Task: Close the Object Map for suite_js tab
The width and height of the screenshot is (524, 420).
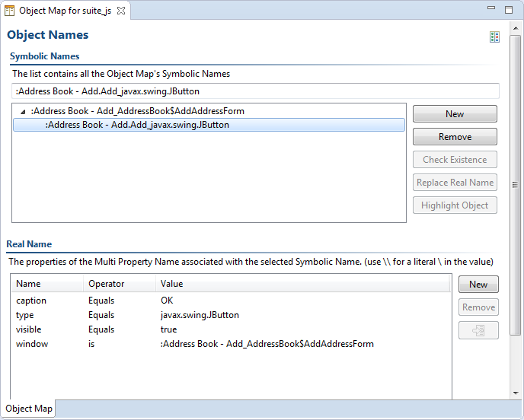Action: (x=121, y=11)
